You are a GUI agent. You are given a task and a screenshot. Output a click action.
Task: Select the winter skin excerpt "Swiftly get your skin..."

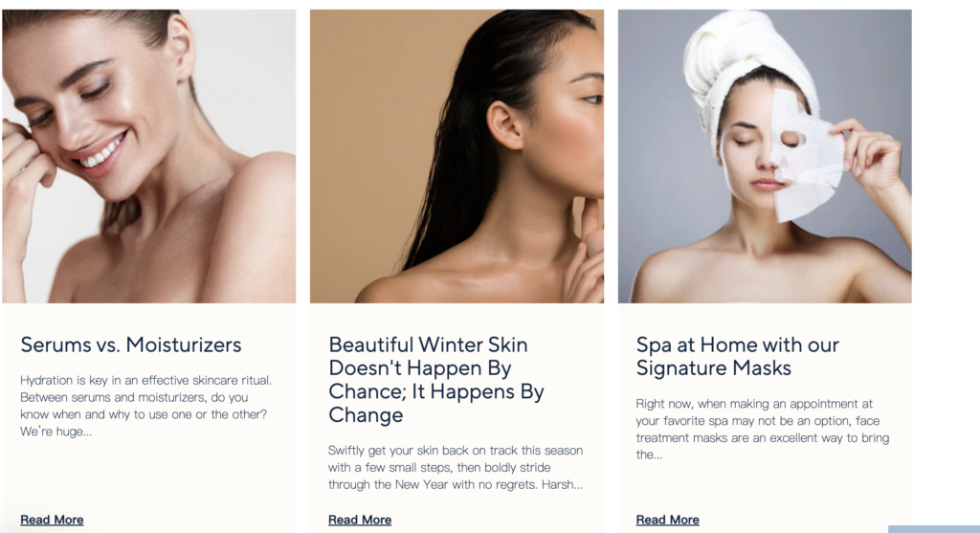coord(456,467)
